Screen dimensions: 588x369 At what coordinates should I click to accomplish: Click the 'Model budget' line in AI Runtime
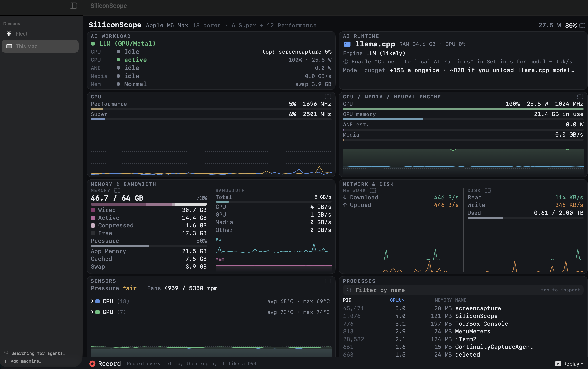pos(458,70)
